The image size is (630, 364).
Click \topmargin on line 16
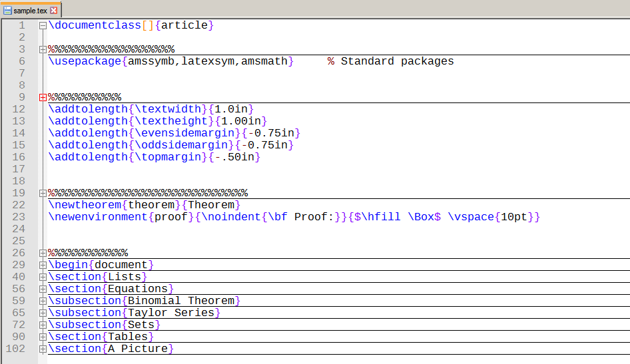tap(168, 157)
